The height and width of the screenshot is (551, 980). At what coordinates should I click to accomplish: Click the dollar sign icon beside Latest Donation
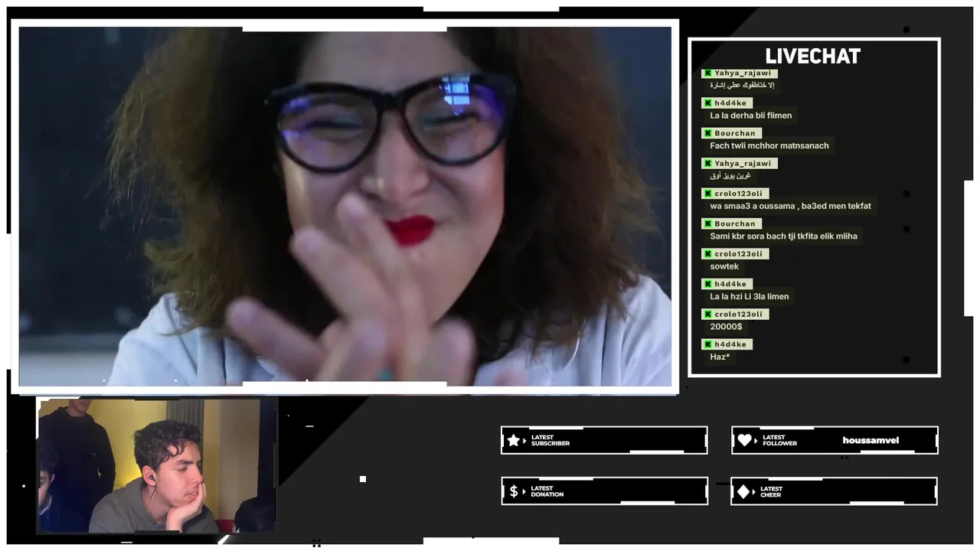(x=514, y=491)
